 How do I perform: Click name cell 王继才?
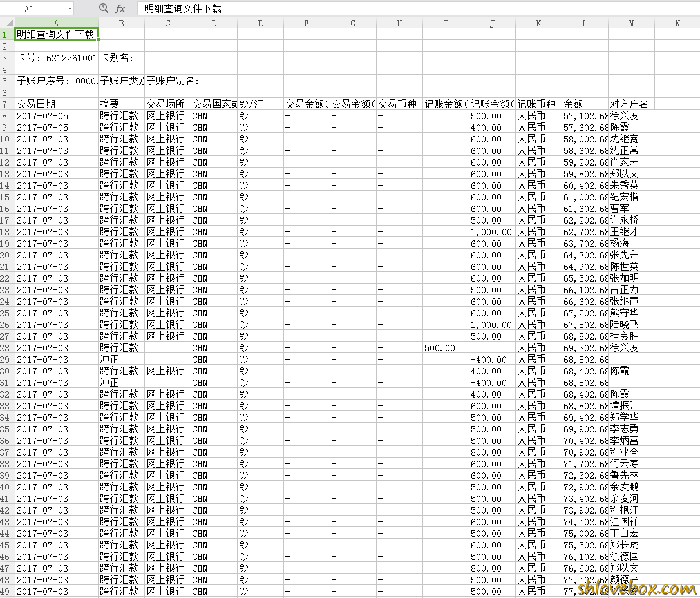tap(631, 232)
